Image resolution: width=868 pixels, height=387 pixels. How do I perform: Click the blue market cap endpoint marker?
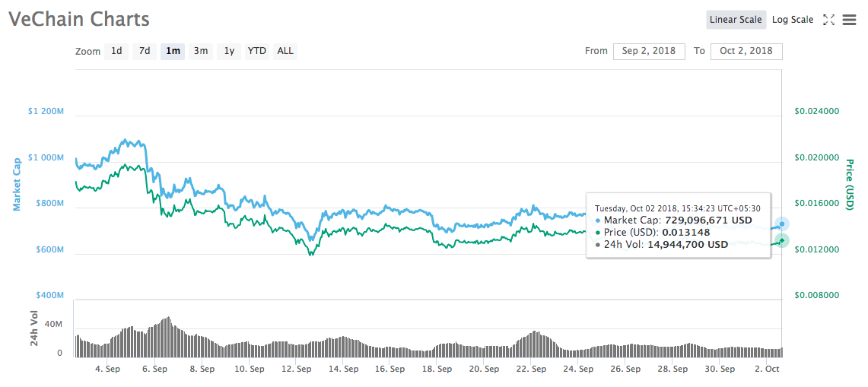[781, 224]
